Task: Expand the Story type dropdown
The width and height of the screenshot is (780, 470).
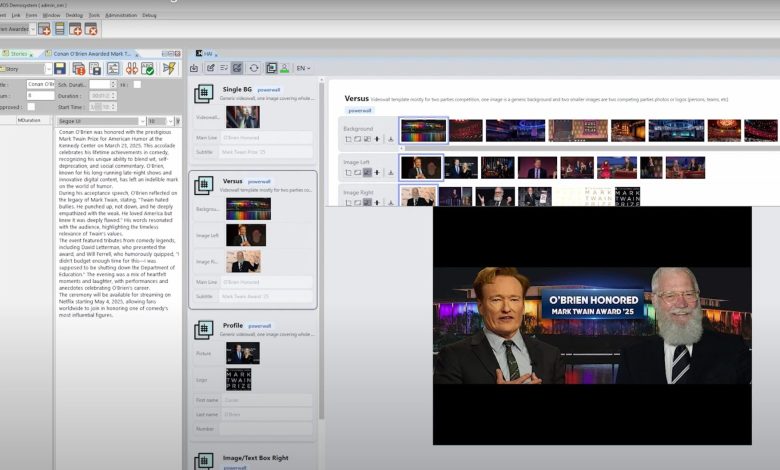Action: pos(47,68)
